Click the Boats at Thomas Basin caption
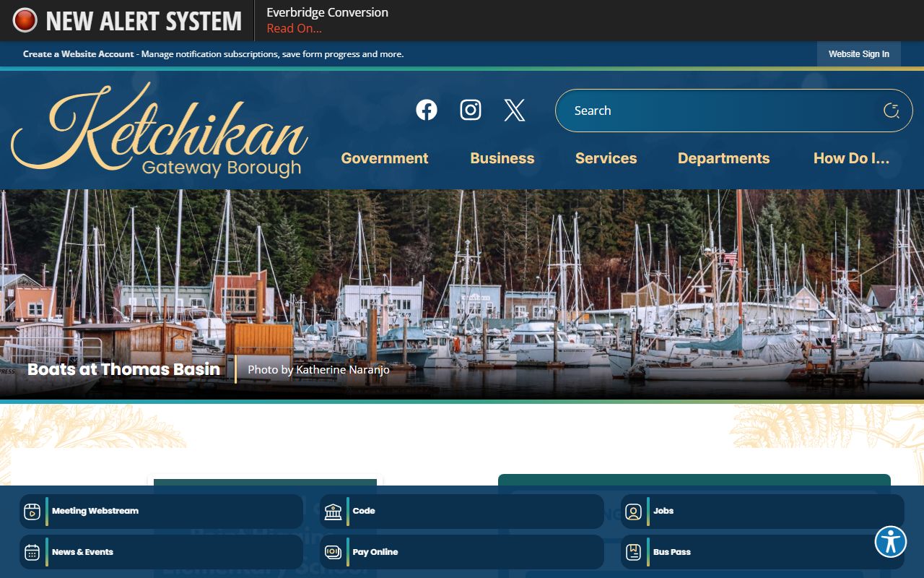 click(x=123, y=369)
